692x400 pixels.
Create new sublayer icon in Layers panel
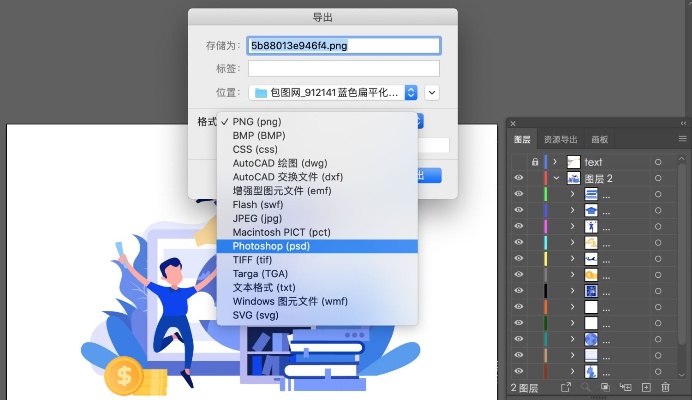(x=625, y=387)
